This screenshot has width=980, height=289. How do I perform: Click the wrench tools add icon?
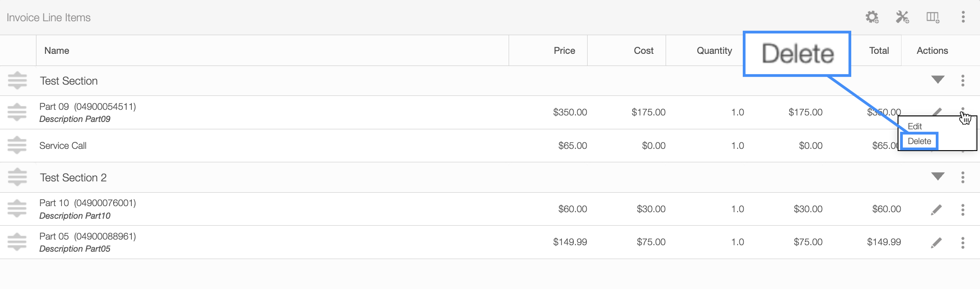[902, 17]
